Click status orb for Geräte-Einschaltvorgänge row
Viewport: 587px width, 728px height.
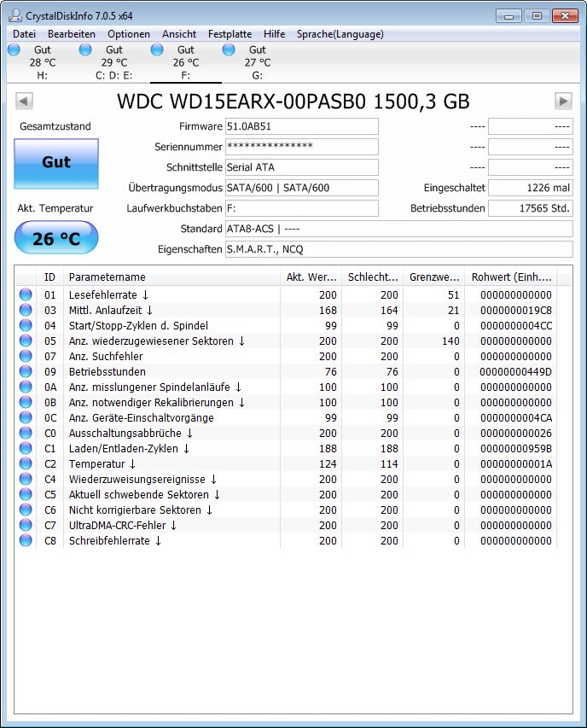tap(26, 417)
